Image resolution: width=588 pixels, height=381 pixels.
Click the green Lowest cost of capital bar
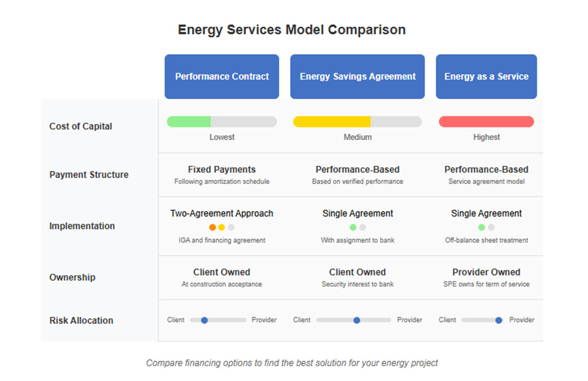[189, 122]
